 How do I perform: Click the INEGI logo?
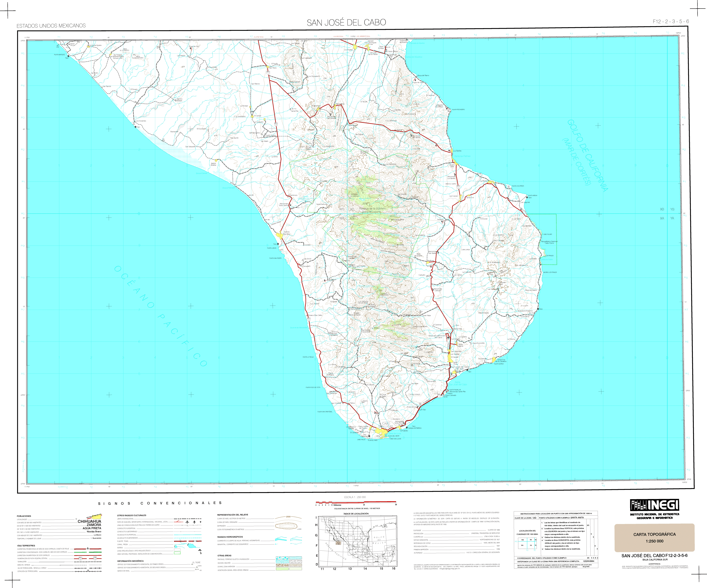coord(655,505)
